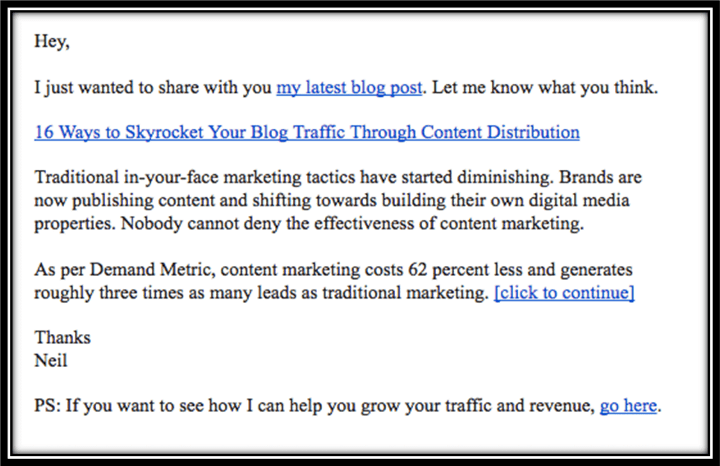This screenshot has width=720, height=466.
Task: Click the "Hey," greeting text
Action: pos(52,41)
